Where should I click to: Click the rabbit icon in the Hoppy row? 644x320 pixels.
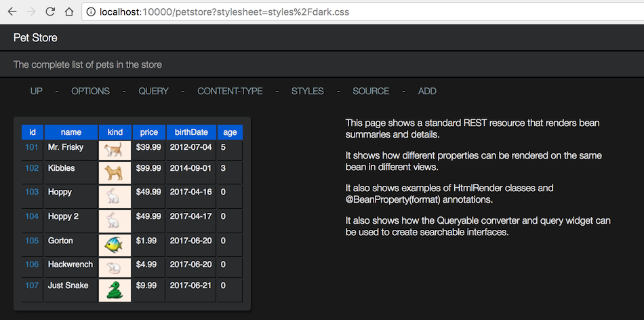point(115,196)
